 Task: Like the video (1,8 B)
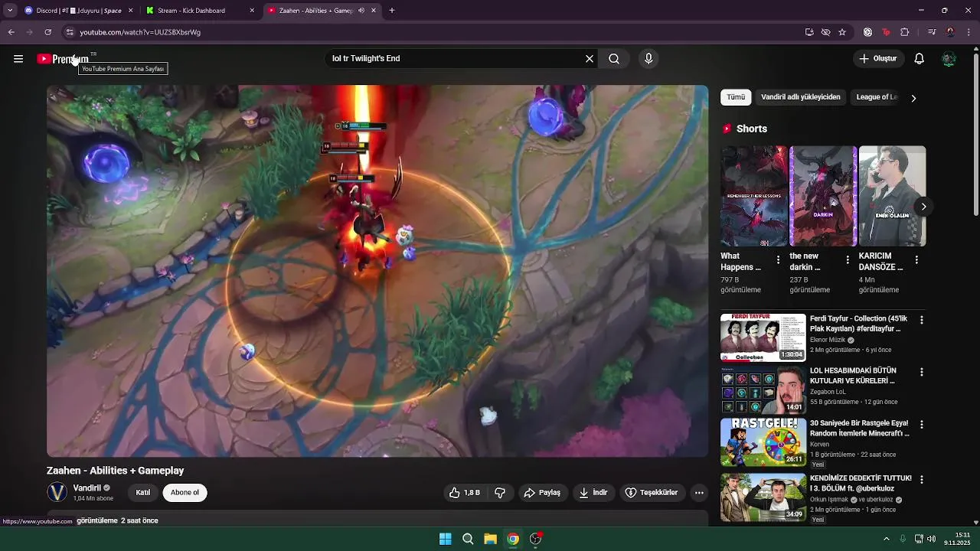(465, 493)
